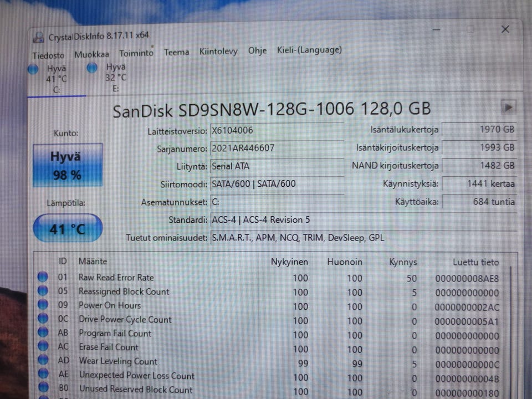Image resolution: width=532 pixels, height=399 pixels.
Task: Click raw value 0000000005A1
Action: pyautogui.click(x=467, y=321)
